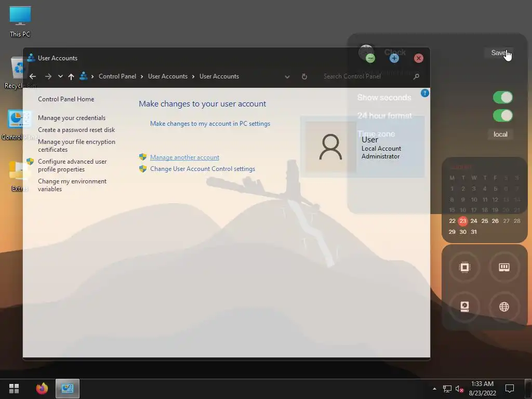Click the RAM memory gauge icon
The image size is (532, 399).
coord(504,268)
